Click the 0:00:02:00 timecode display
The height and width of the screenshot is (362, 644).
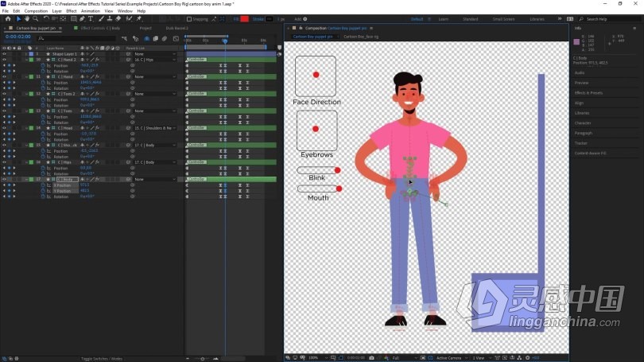[18, 37]
